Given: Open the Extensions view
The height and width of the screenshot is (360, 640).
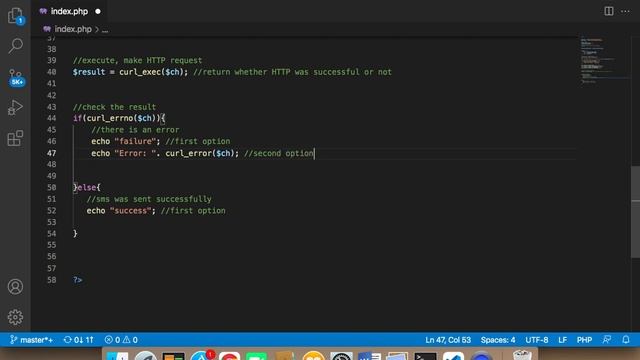Looking at the screenshot, I should coord(16,138).
